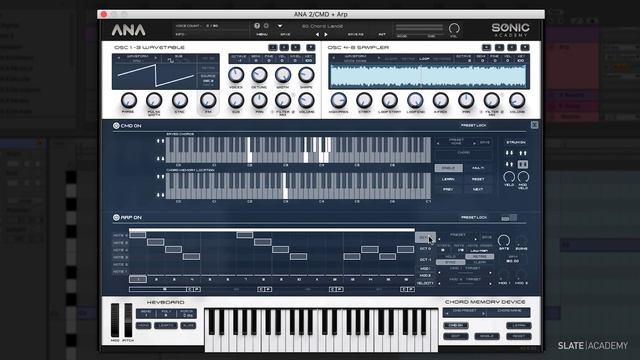Enable the arpeggiator Hold button
The height and width of the screenshot is (360, 640).
450,256
